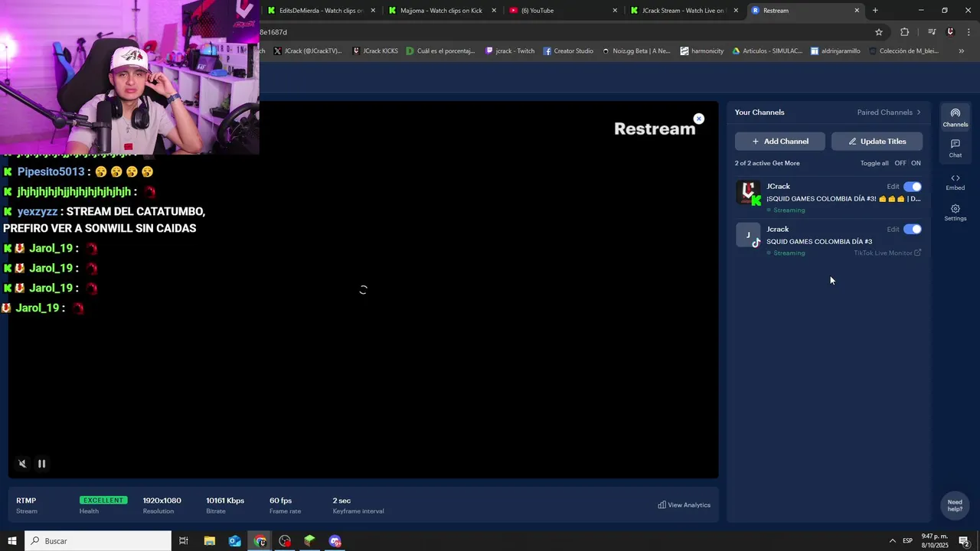Open Creator Studio bookmark
The width and height of the screenshot is (980, 551).
[568, 51]
